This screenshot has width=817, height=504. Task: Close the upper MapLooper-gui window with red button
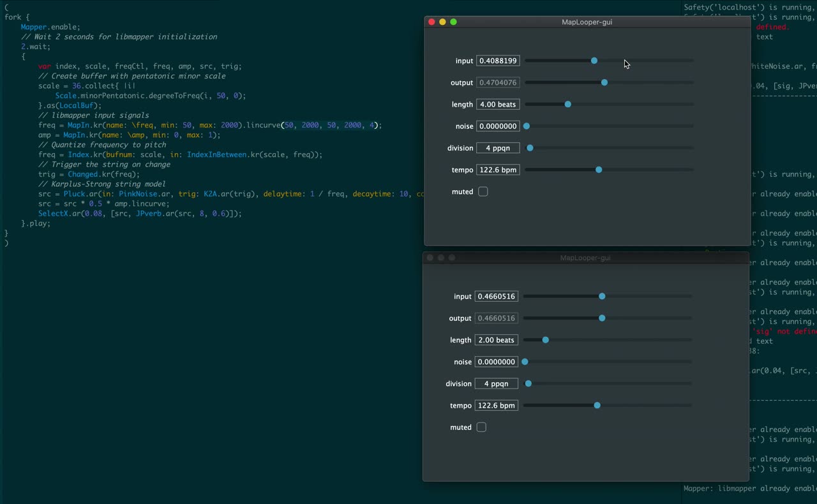(431, 22)
